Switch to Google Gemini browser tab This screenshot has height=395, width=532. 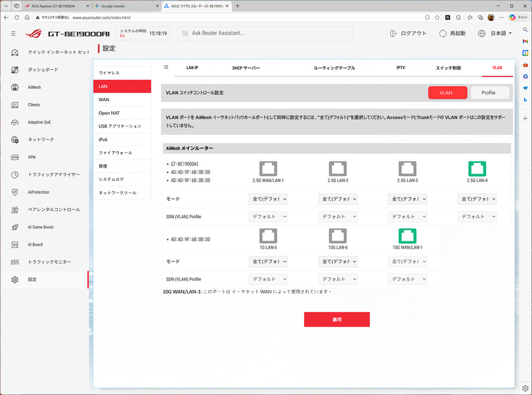(x=126, y=6)
